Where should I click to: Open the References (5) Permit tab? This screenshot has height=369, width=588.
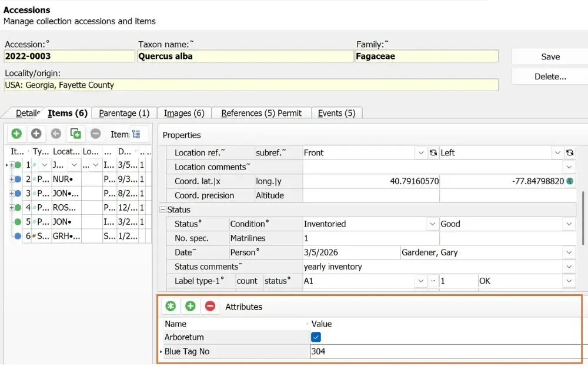tap(262, 113)
